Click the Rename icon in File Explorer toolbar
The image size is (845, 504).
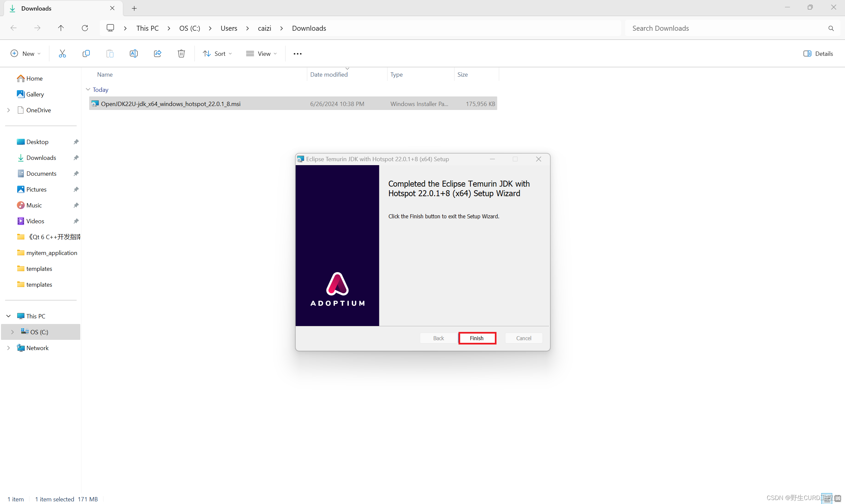[x=134, y=54]
